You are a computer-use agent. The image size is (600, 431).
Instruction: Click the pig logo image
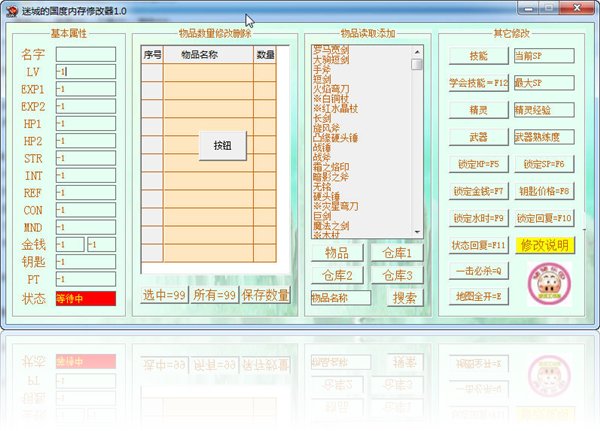coord(549,284)
